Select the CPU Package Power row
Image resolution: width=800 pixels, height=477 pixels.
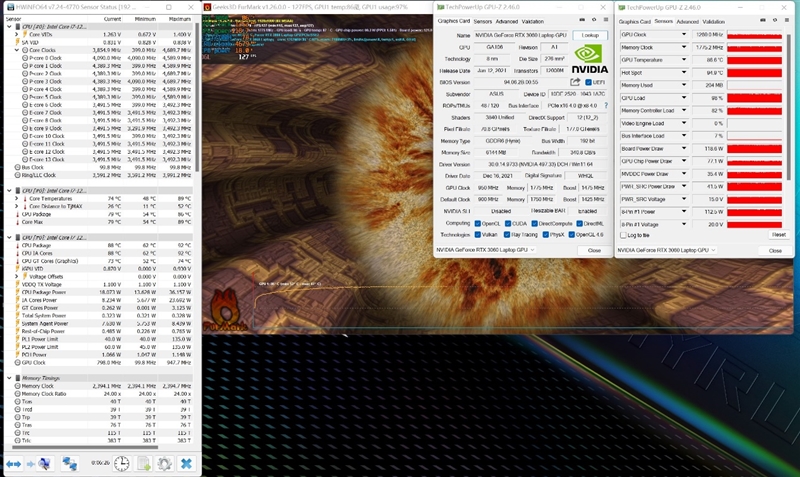click(x=99, y=292)
